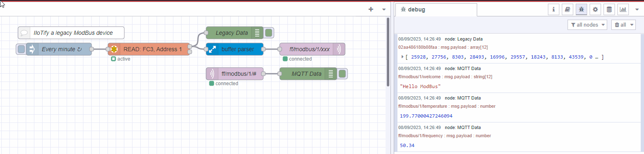Select the buffer parser node

[235, 49]
